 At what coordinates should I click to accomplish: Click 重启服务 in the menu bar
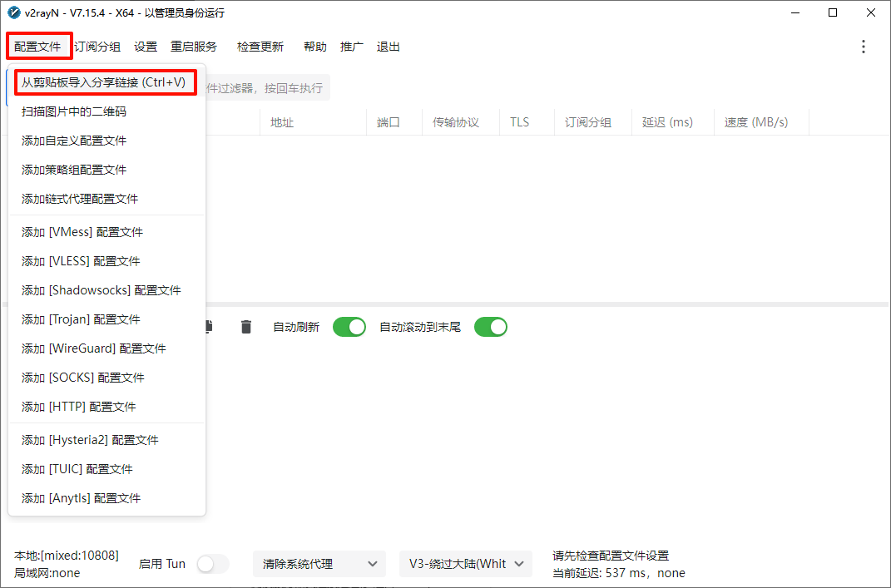(x=194, y=47)
